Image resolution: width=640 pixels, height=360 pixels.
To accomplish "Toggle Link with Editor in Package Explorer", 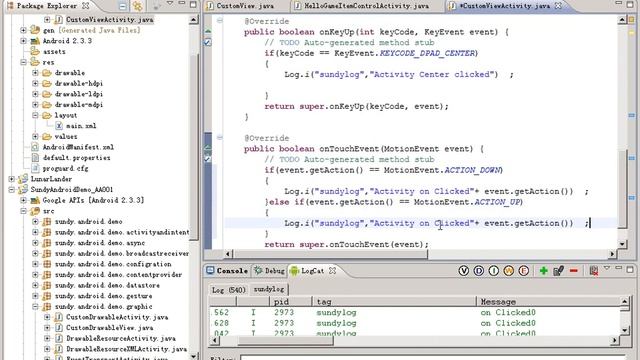I will click(x=138, y=6).
